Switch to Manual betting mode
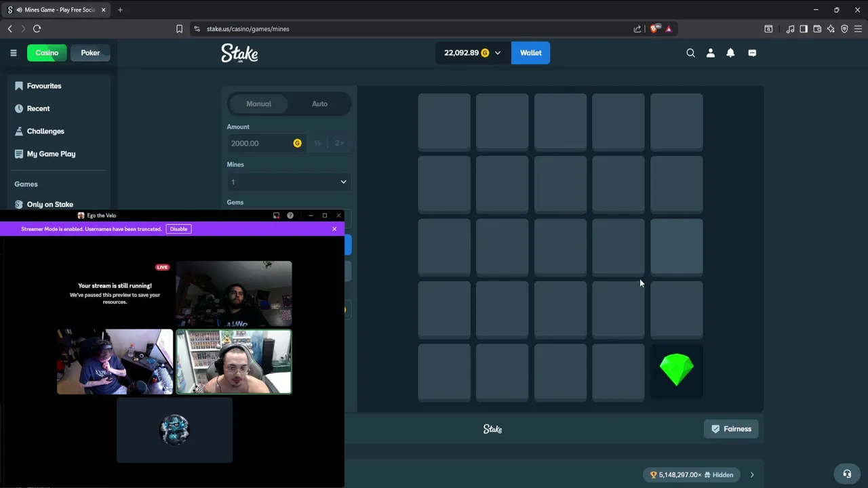 (258, 104)
